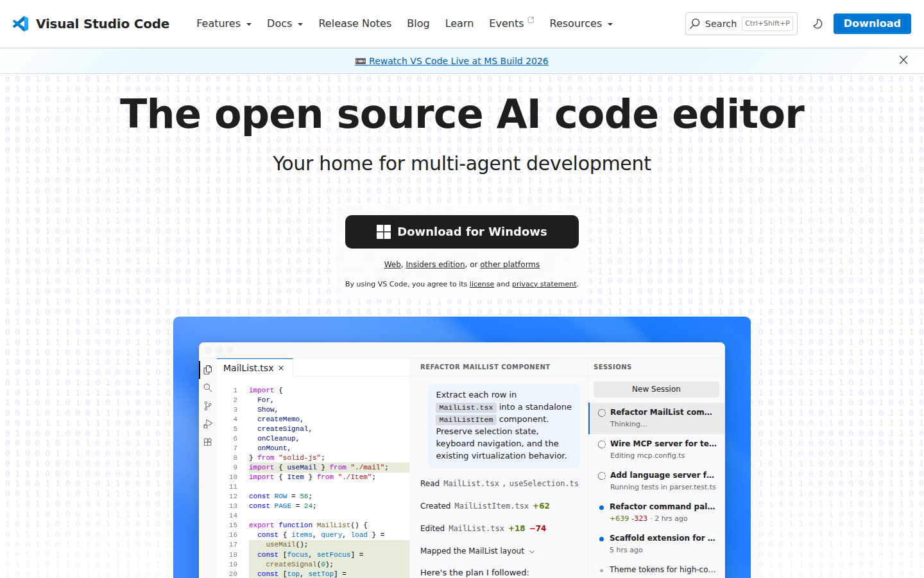Click the MailListItem chip in the prompt
Screen dimensions: 924x578
pos(466,420)
